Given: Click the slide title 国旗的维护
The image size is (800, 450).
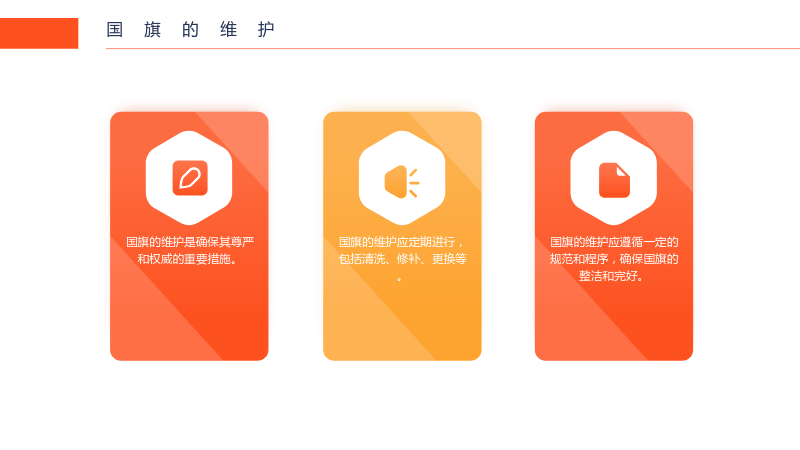Looking at the screenshot, I should point(190,30).
